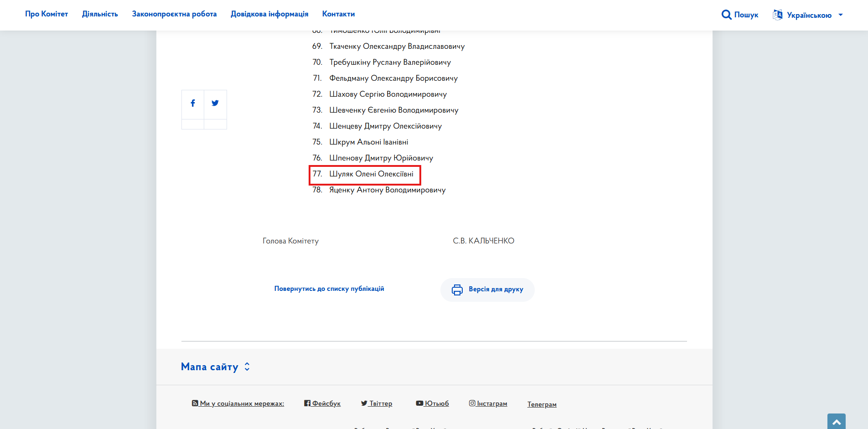Open the Законопроектна робота menu

tap(174, 14)
